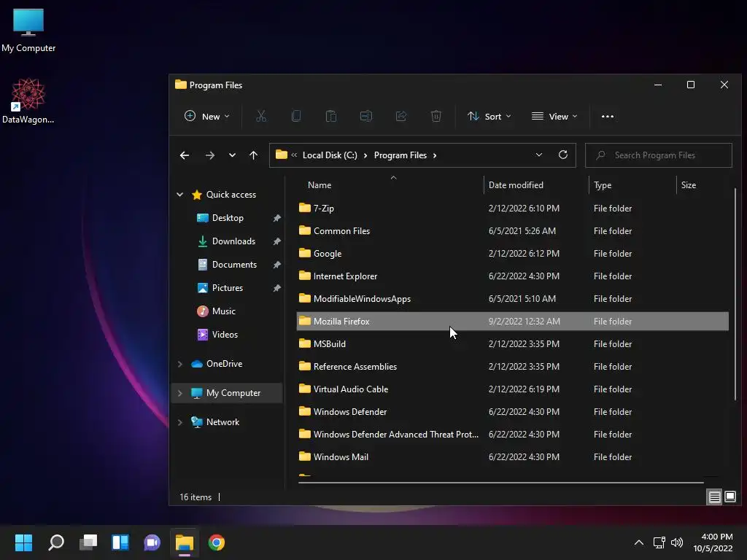Select DataWagon desktop shortcut

(28, 101)
